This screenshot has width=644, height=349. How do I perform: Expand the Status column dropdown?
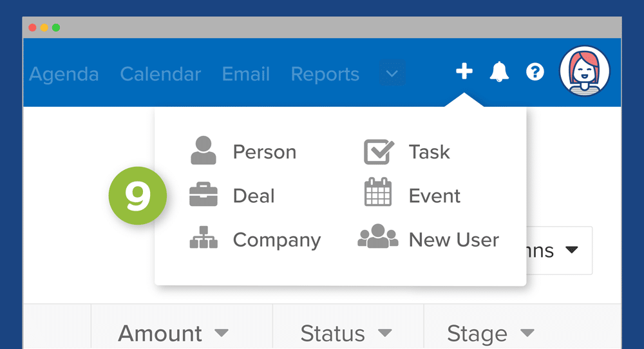(384, 334)
